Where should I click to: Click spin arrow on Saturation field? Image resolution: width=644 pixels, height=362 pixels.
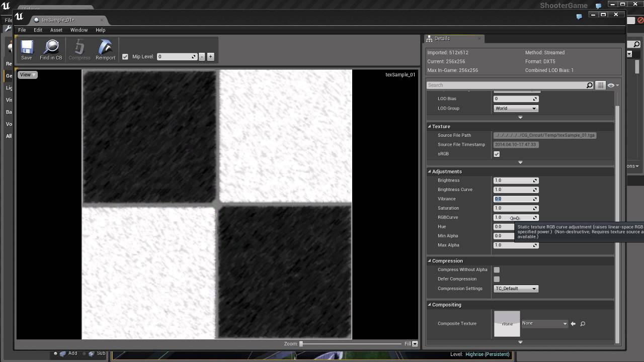pos(535,208)
